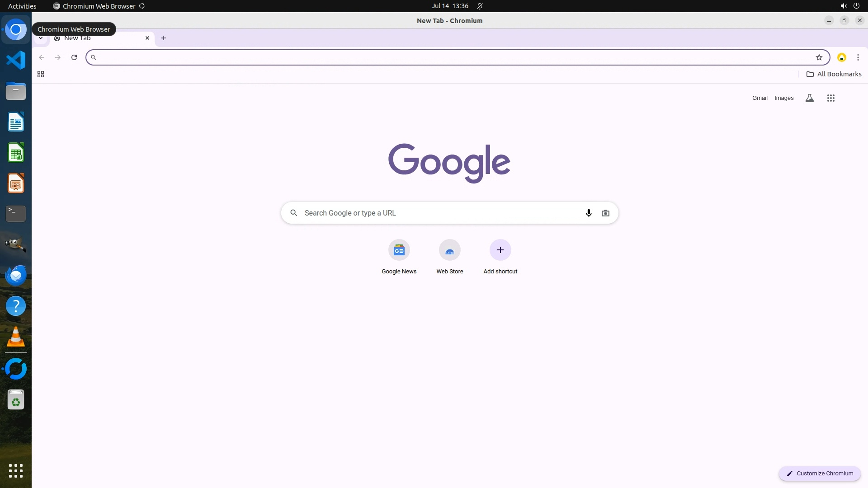The width and height of the screenshot is (868, 488).
Task: Open the apps shortcut in bookmarks bar
Action: tap(41, 74)
